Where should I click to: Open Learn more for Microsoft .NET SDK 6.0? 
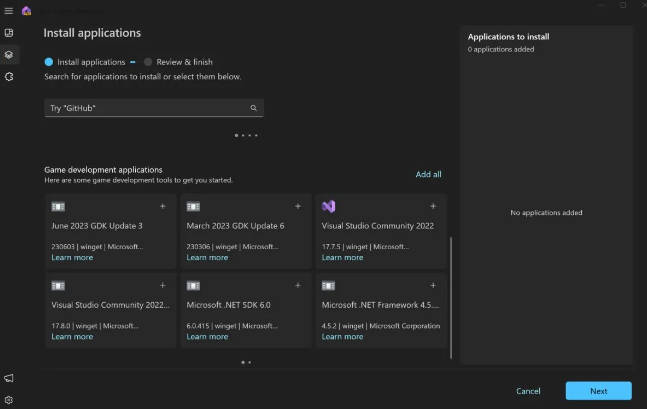click(207, 337)
